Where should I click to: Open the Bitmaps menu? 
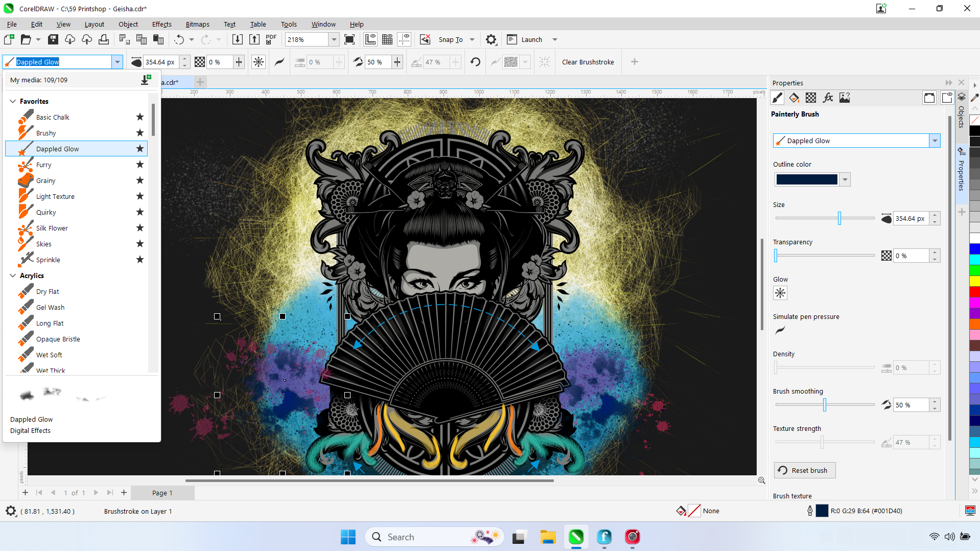[197, 24]
